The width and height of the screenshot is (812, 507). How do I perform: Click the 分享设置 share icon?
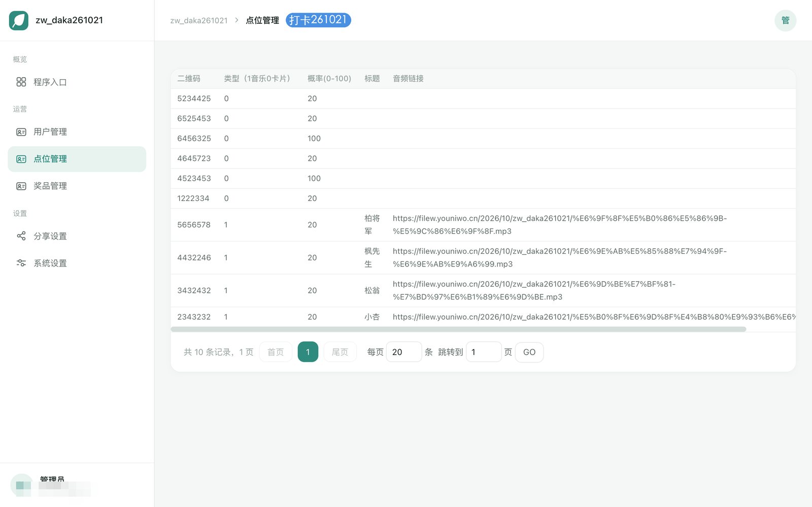[21, 236]
